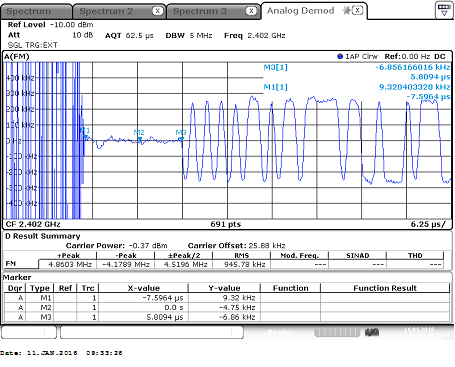This screenshot has height=367, width=455.
Task: Click the Function Result column header
Action: coord(385,288)
